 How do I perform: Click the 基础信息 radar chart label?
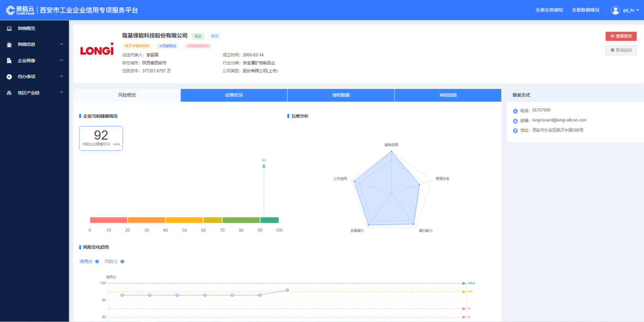point(391,145)
